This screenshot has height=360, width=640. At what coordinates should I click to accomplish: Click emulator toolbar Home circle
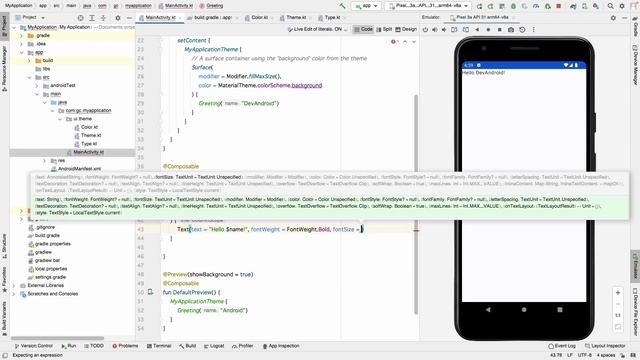pyautogui.click(x=488, y=30)
